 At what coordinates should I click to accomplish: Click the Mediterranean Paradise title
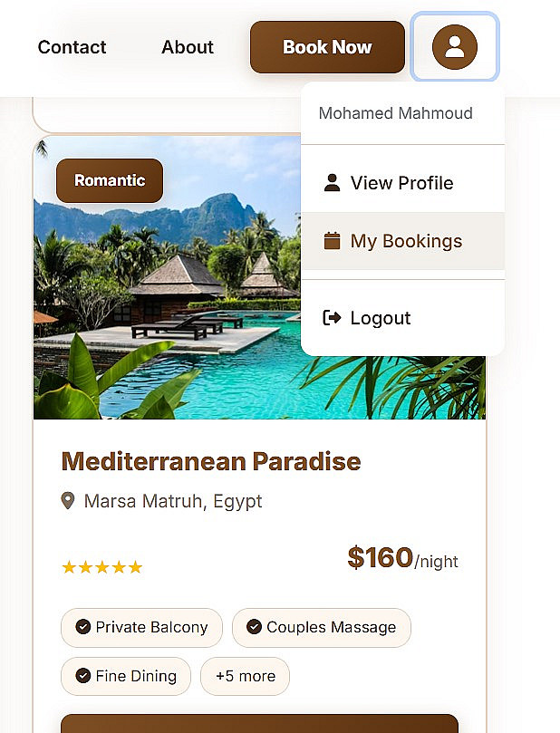pyautogui.click(x=211, y=461)
